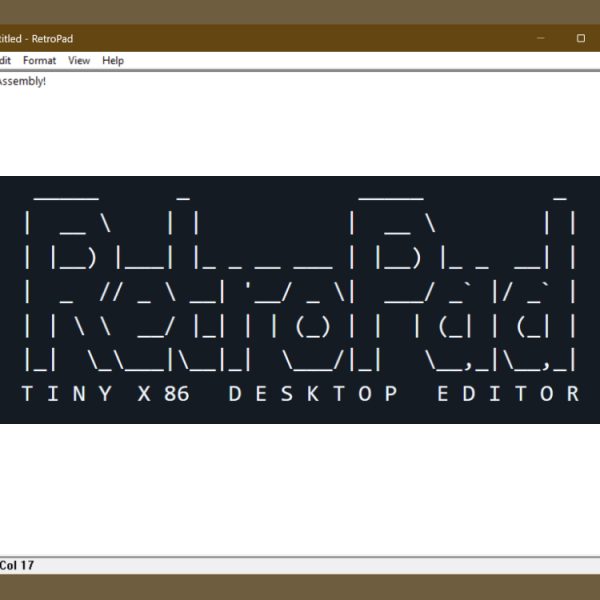
Task: Maximize the RetroPad window
Action: (580, 38)
